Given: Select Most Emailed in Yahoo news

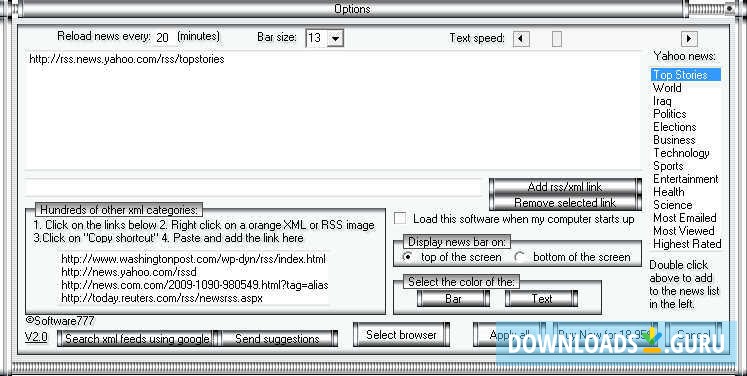Looking at the screenshot, I should click(x=685, y=218).
